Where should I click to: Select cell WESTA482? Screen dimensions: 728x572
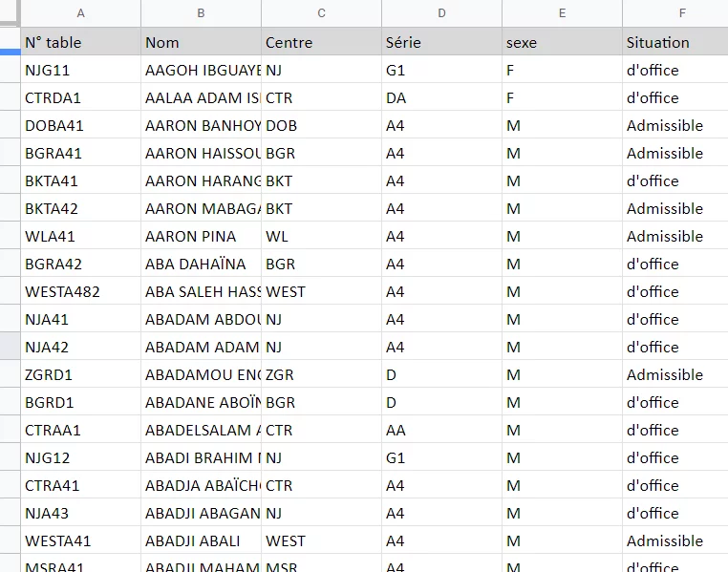(81, 291)
